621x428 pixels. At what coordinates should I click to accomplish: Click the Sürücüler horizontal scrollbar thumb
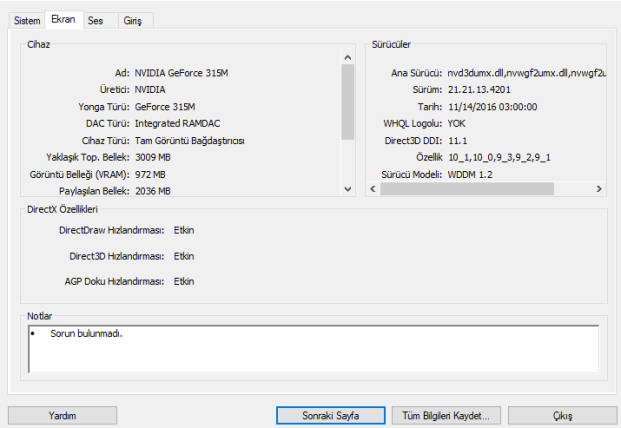(x=467, y=189)
